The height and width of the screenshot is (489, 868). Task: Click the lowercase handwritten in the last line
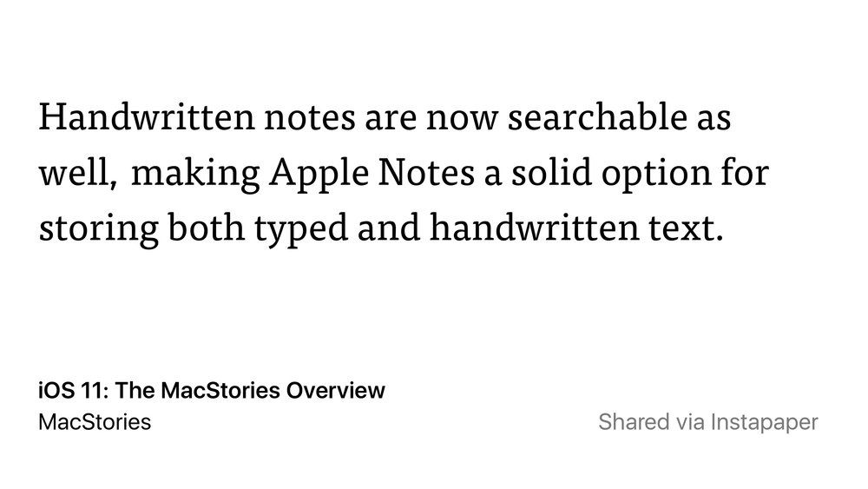pyautogui.click(x=534, y=228)
